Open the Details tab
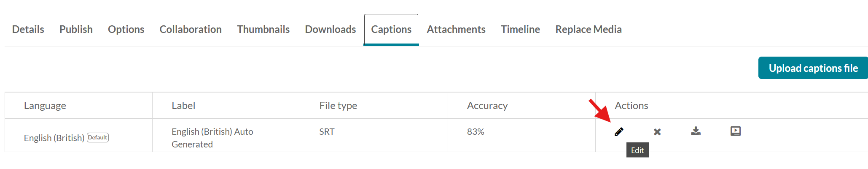The height and width of the screenshot is (169, 868). 28,29
